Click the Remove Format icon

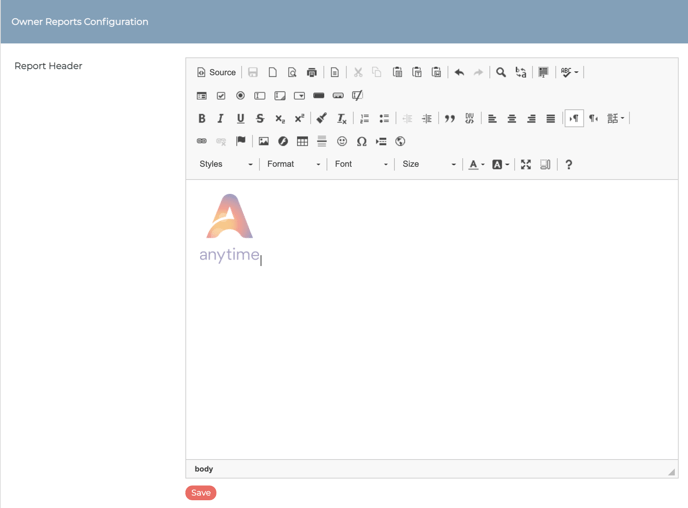(x=341, y=118)
